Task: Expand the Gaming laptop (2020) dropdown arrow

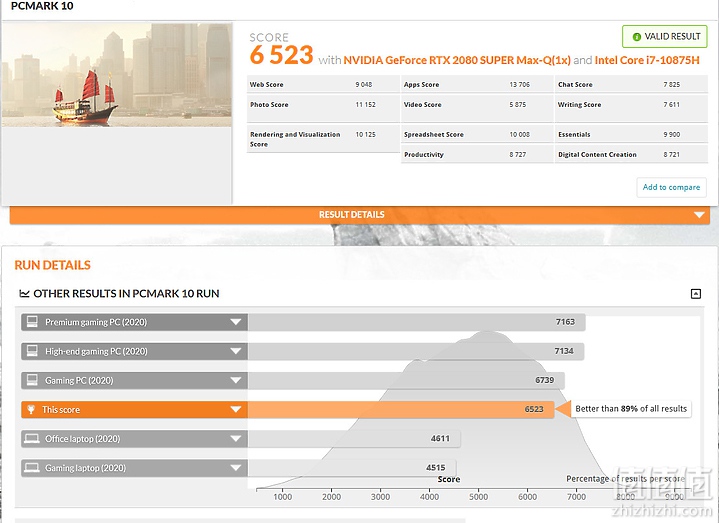Action: [236, 468]
